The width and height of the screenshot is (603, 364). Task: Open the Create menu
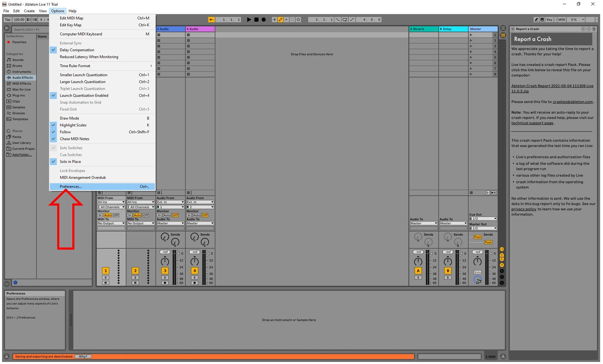tap(29, 11)
